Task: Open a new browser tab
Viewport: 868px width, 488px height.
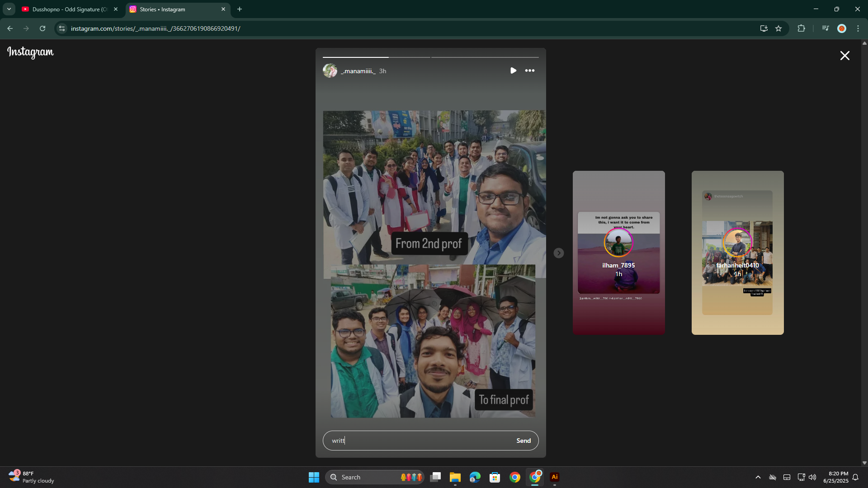Action: 240,9
